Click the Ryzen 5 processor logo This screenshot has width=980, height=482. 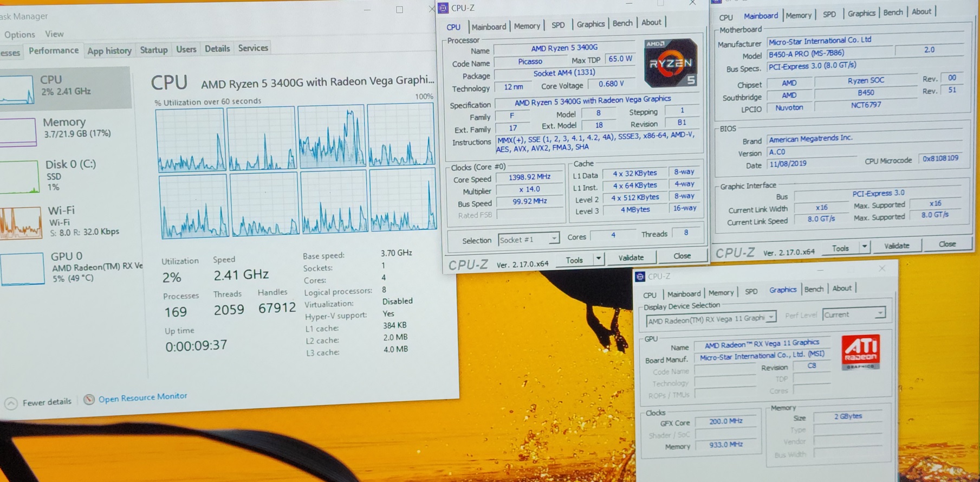click(670, 63)
